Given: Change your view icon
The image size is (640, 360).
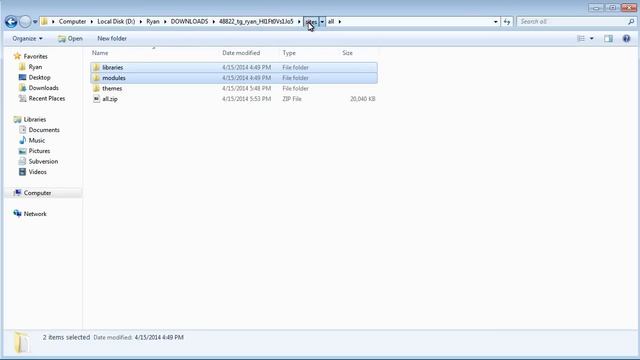Looking at the screenshot, I should click(x=581, y=38).
